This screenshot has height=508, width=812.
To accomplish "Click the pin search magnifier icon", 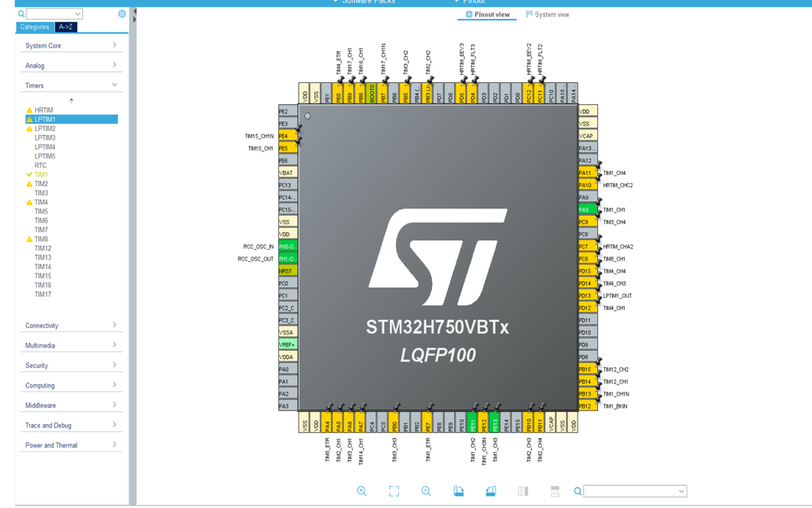I will [578, 491].
